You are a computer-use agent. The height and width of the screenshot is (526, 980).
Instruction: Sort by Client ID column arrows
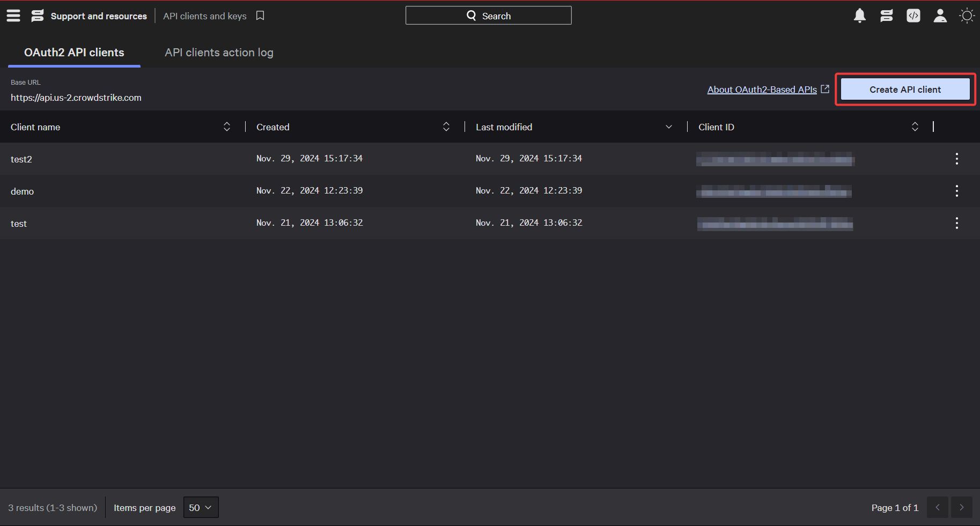[x=915, y=127]
